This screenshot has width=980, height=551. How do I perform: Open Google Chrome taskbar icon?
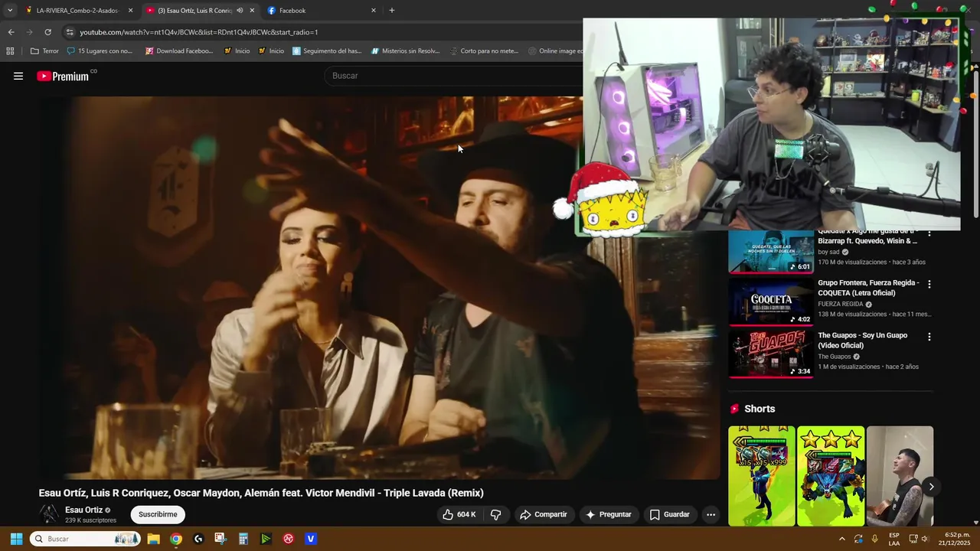(176, 539)
